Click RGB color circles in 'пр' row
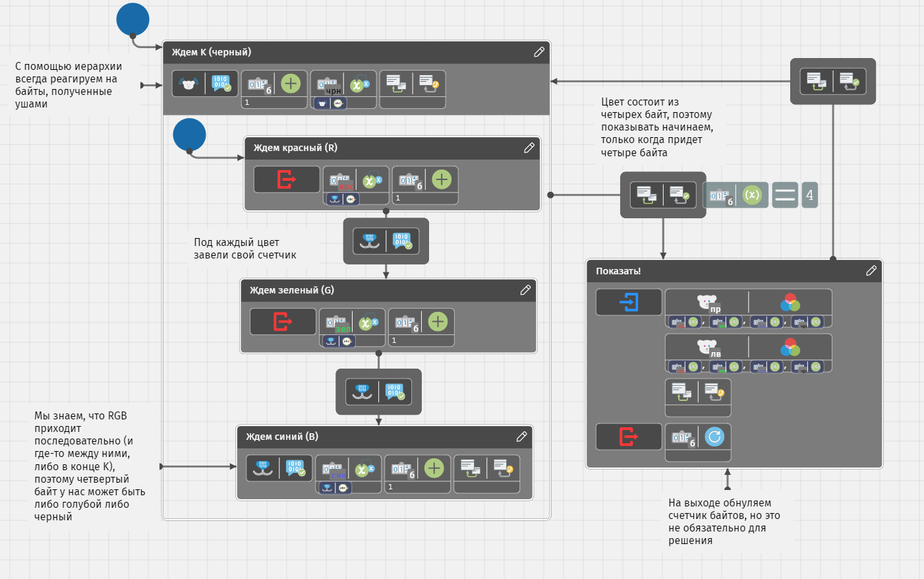 click(x=790, y=303)
